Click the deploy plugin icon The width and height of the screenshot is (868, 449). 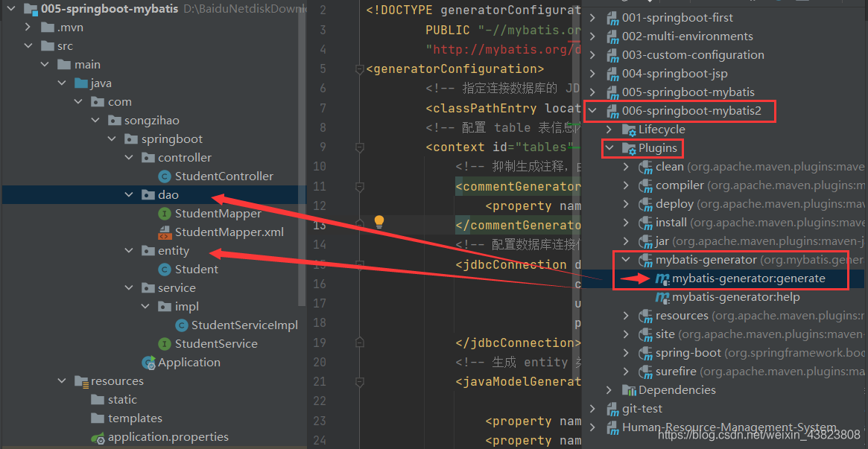tap(645, 204)
